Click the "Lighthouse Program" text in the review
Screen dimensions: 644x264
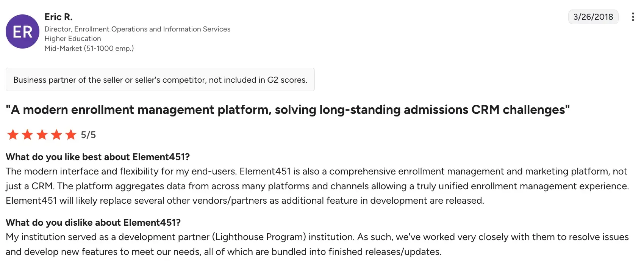[259, 237]
